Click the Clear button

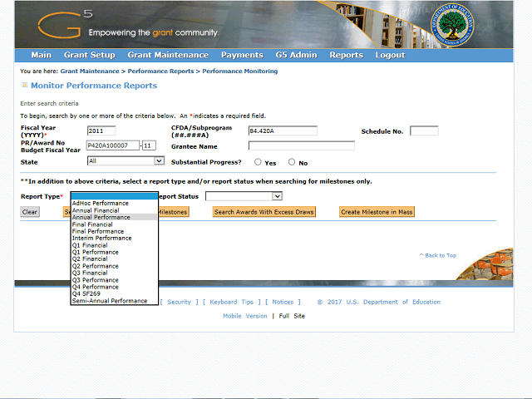(x=30, y=212)
